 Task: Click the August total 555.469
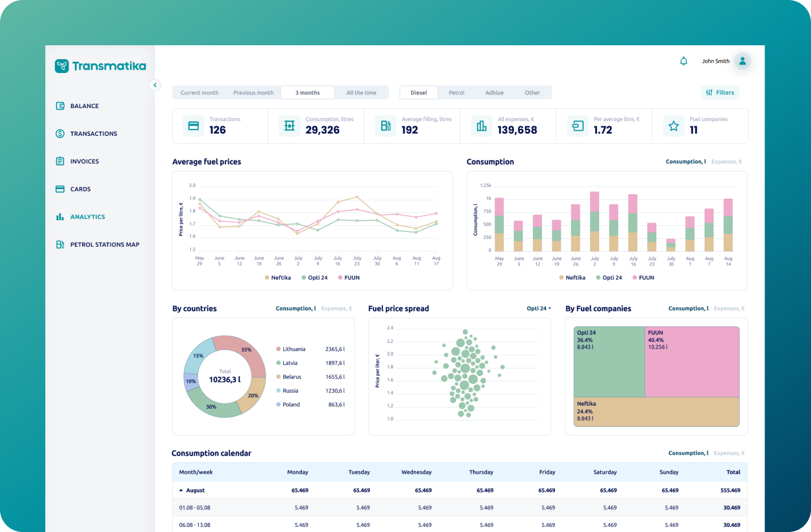tap(730, 491)
